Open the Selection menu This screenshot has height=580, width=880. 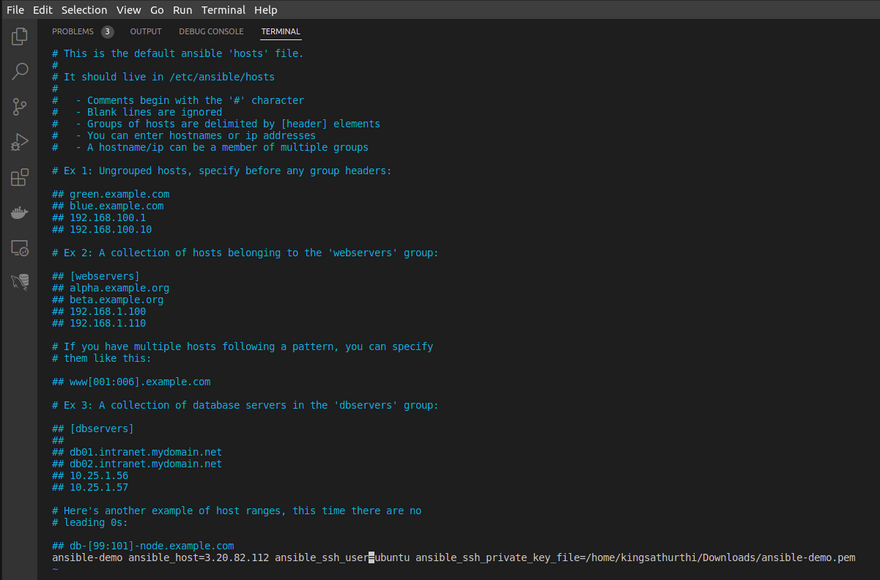(x=84, y=10)
